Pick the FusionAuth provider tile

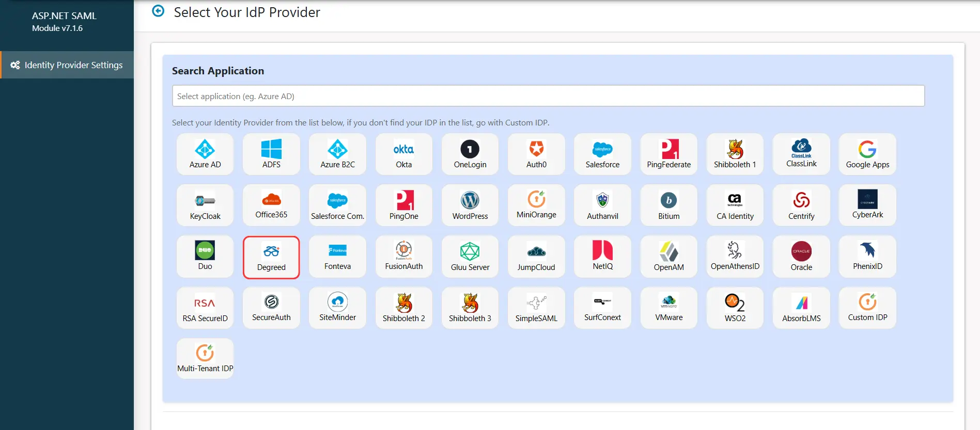click(404, 257)
